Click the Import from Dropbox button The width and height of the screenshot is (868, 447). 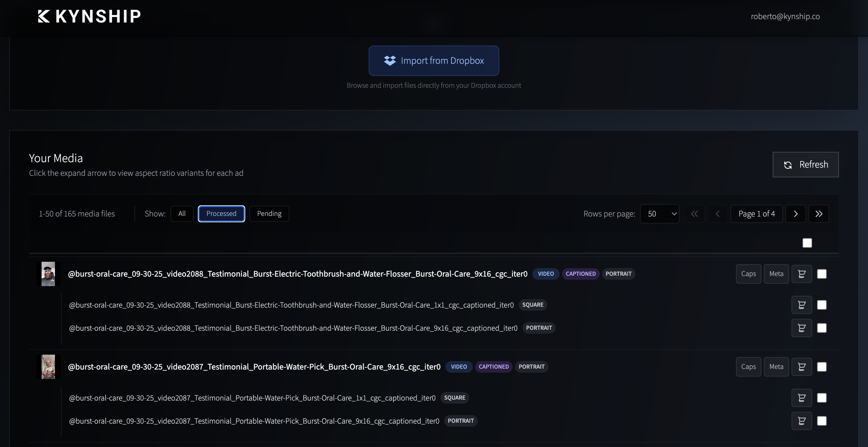point(434,61)
